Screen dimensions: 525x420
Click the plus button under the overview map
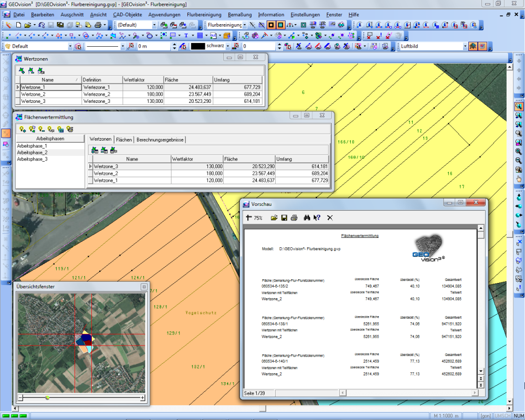coord(142,397)
